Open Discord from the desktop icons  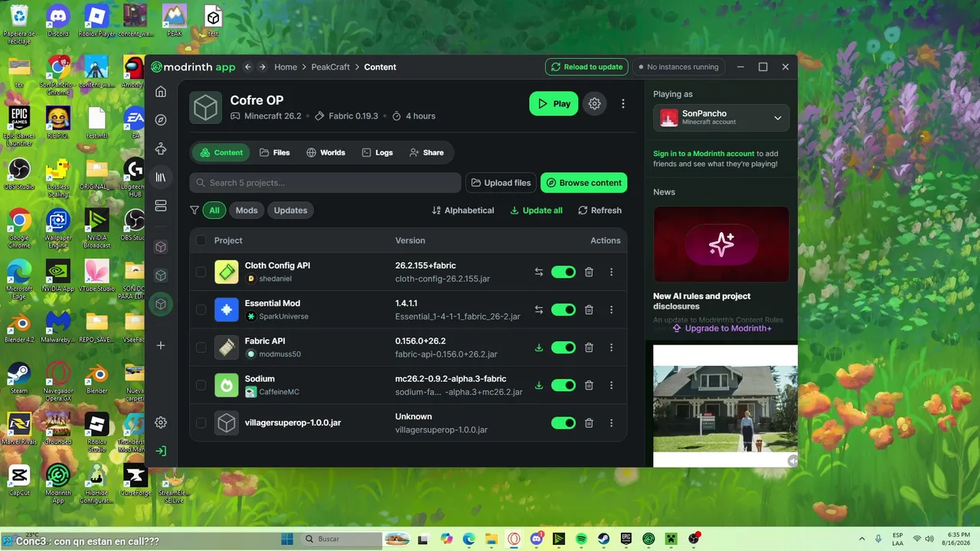click(57, 19)
